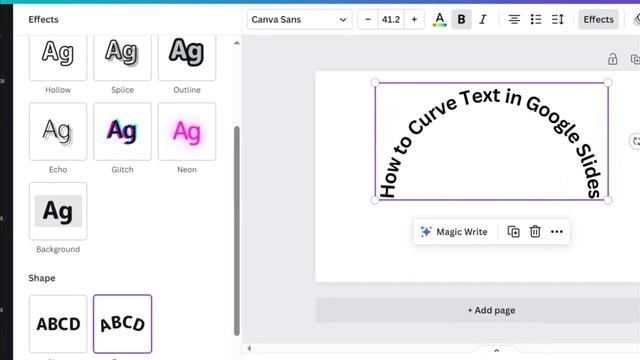Select the curved ABCD shape option
640x360 pixels.
pos(122,324)
